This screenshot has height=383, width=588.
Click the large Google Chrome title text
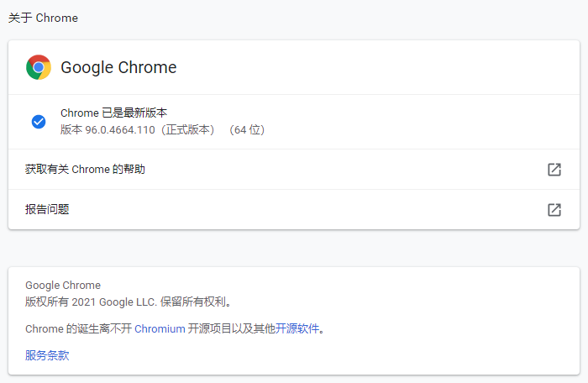coord(118,68)
